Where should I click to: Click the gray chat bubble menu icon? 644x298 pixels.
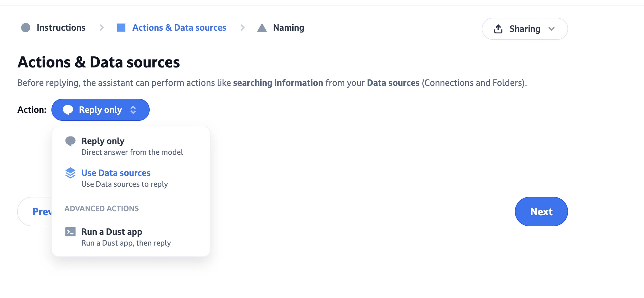70,141
